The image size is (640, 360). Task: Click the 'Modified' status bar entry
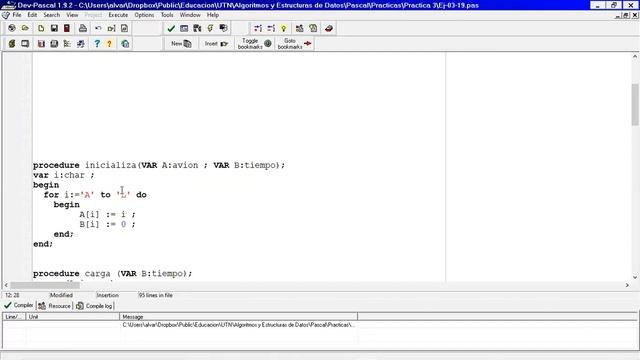tap(61, 295)
